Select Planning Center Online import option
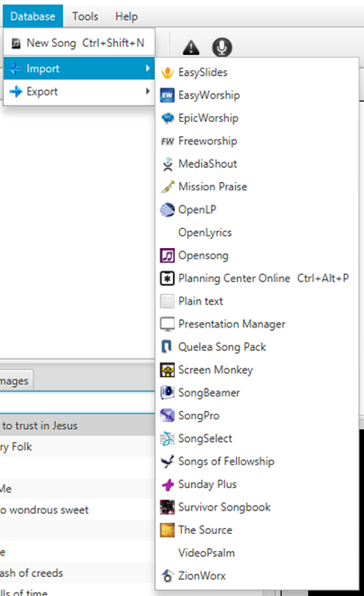 point(257,279)
